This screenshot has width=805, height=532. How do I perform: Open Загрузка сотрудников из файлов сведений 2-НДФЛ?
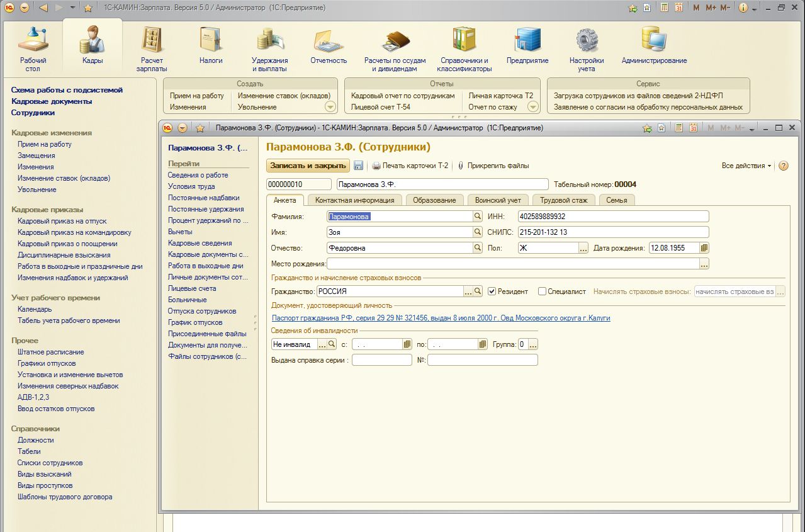[x=638, y=96]
